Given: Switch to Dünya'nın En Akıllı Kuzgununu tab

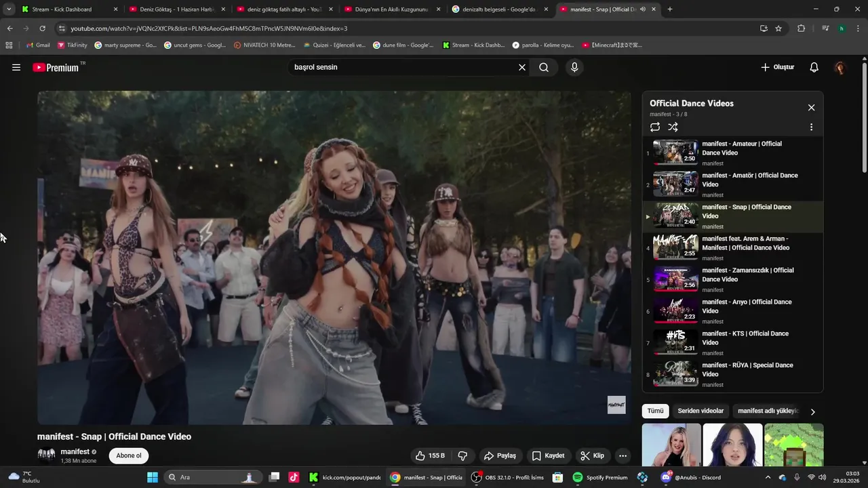Looking at the screenshot, I should [392, 9].
